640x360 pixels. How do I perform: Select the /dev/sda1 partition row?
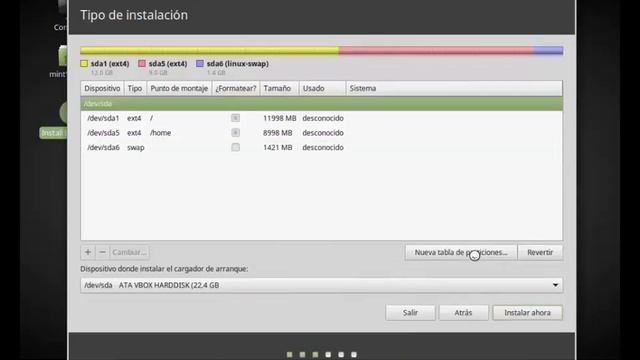click(x=322, y=118)
